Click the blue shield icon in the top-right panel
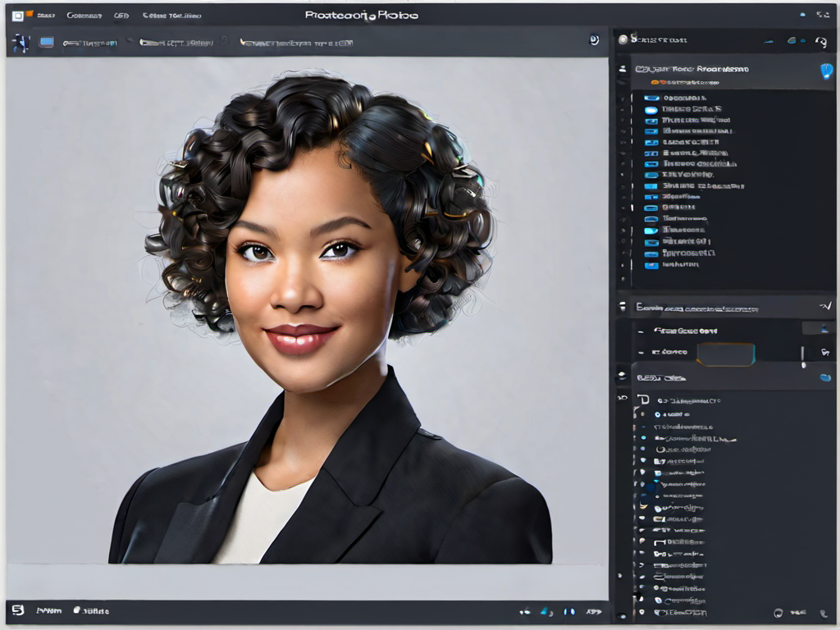Screen dimensions: 840x630 coord(826,71)
